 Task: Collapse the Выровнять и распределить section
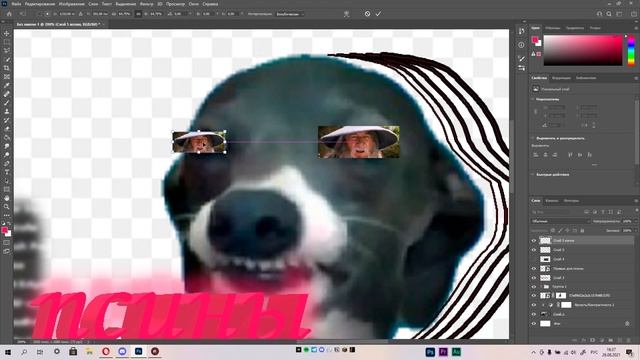tap(532, 138)
